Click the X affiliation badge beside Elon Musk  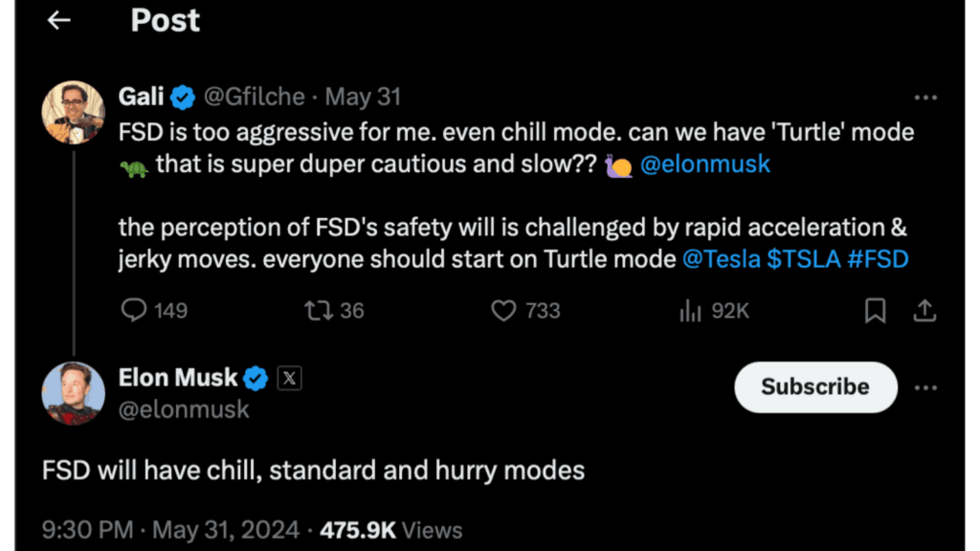pos(289,378)
